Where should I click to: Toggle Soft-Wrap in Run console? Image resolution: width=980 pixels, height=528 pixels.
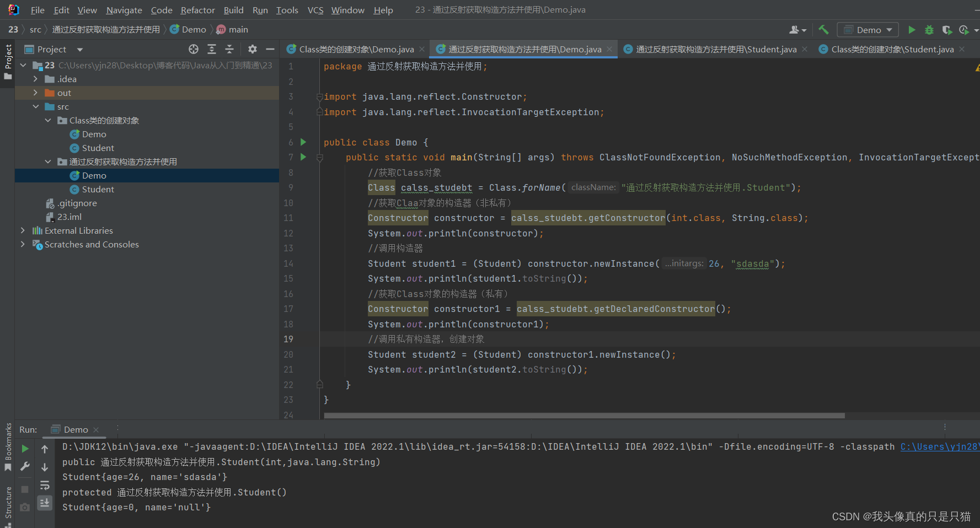coord(45,485)
